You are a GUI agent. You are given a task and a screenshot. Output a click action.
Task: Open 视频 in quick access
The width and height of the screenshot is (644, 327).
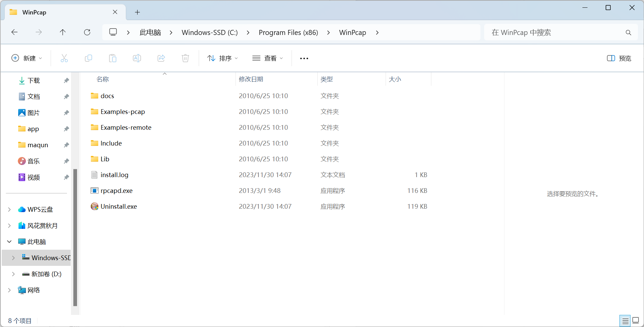34,177
